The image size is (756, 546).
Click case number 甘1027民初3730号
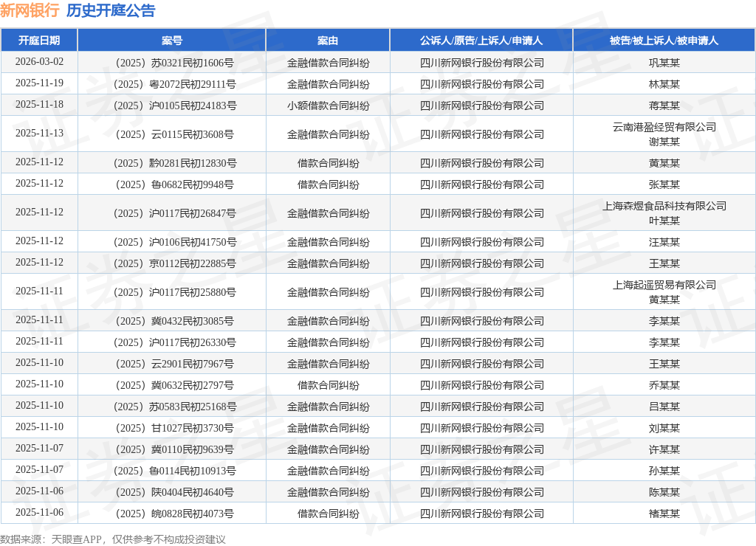tap(174, 428)
